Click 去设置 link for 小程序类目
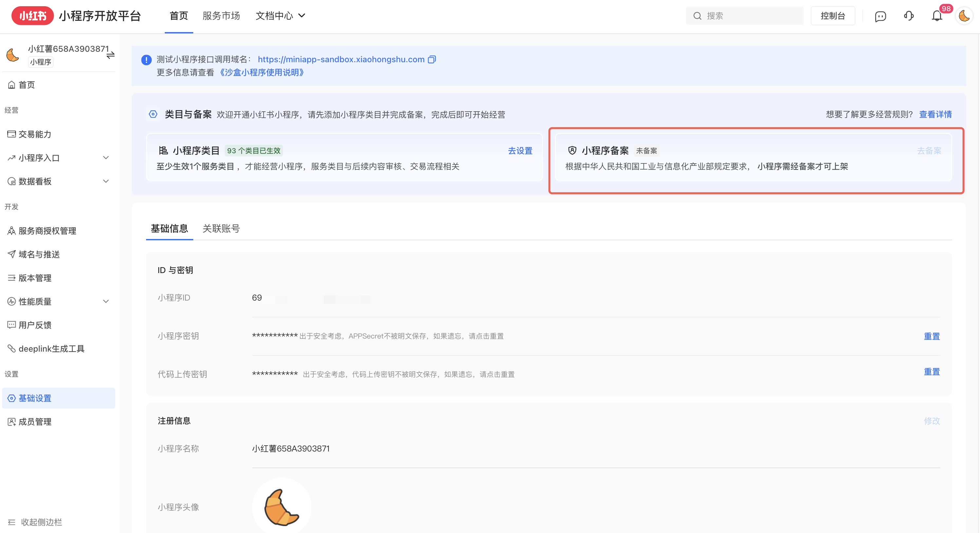This screenshot has width=980, height=533. coord(520,151)
